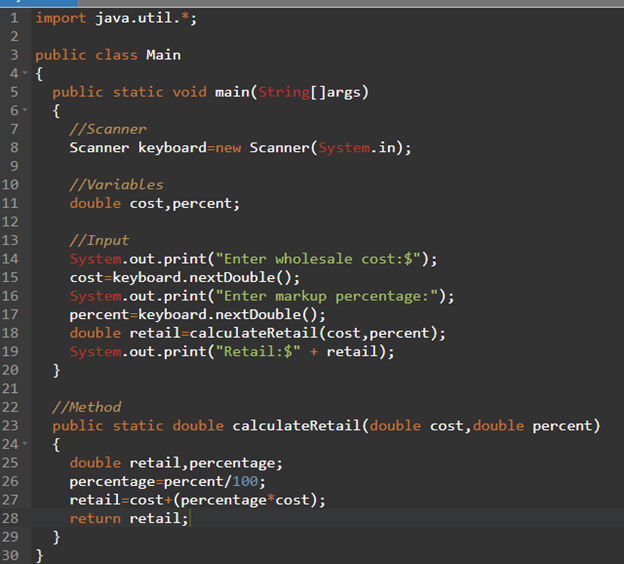Image resolution: width=624 pixels, height=564 pixels.
Task: Click the '//Input' comment
Action: [99, 240]
